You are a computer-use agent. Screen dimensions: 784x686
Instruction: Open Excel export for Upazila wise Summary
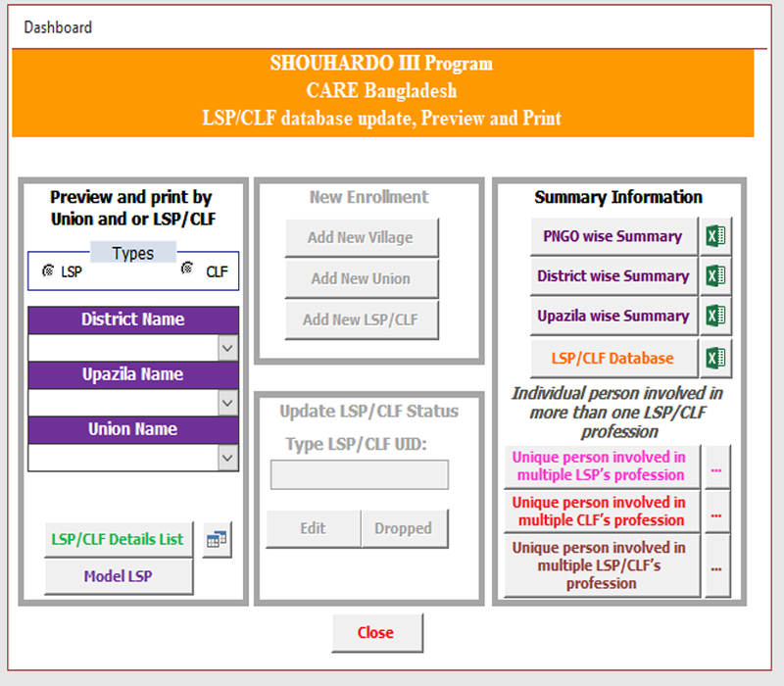point(715,316)
